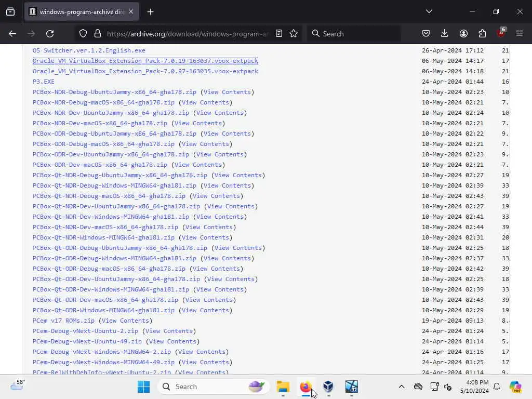The width and height of the screenshot is (532, 399).
Task: Click the taskbar Search field
Action: 213,387
